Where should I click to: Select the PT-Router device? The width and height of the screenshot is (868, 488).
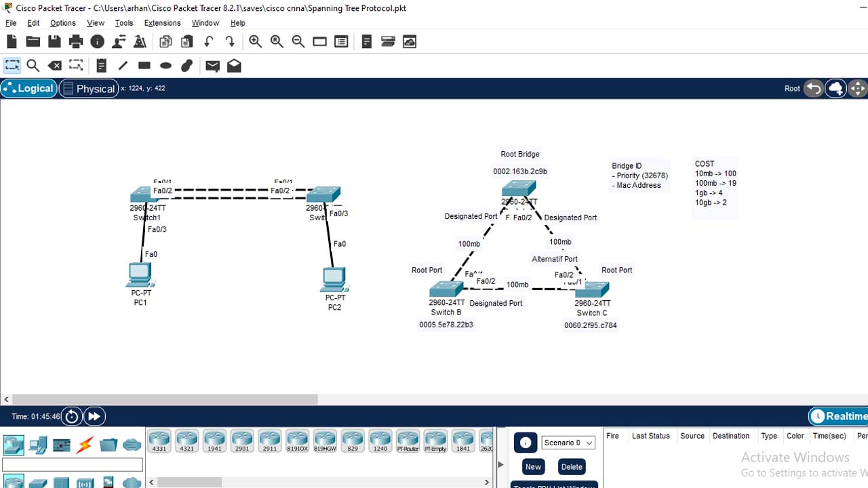tap(408, 441)
